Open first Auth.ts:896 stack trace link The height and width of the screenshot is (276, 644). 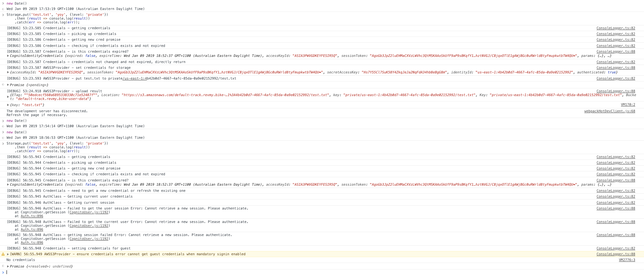[x=32, y=216]
